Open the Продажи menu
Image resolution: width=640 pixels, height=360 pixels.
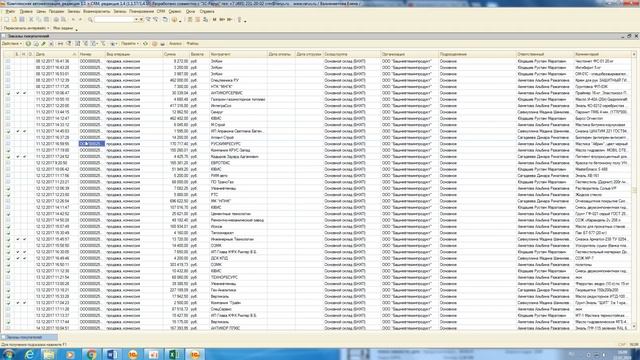pyautogui.click(x=56, y=11)
